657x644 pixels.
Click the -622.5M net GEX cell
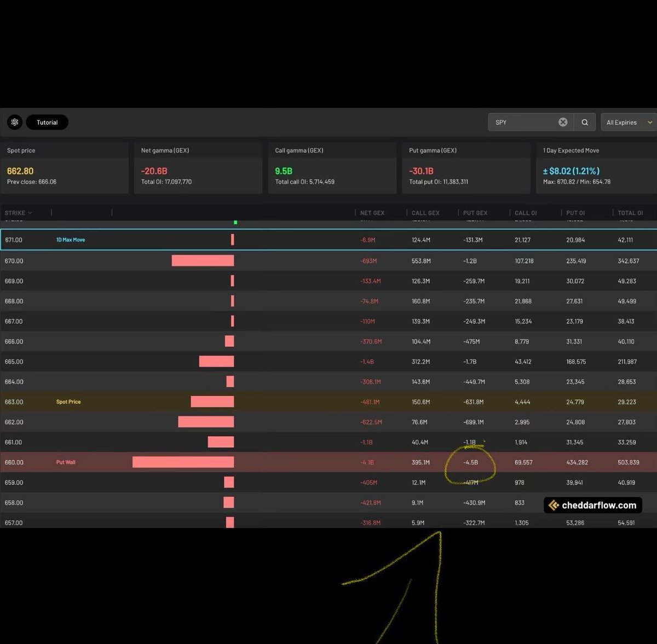(371, 422)
